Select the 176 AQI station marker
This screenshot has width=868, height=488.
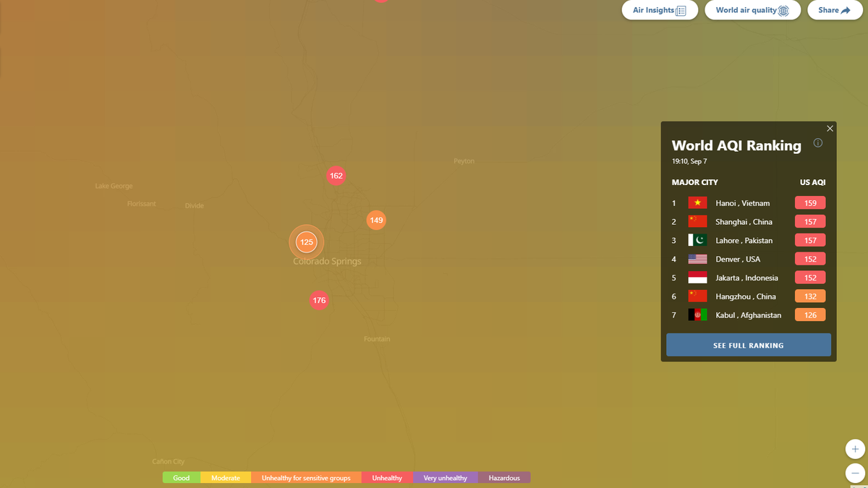point(319,300)
